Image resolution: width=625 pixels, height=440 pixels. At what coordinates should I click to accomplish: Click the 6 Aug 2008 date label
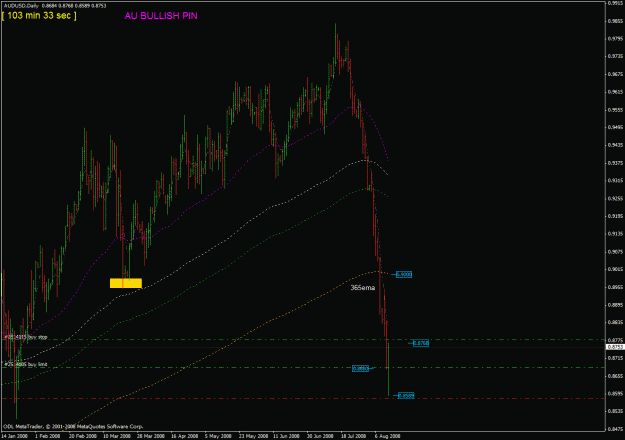tap(388, 436)
